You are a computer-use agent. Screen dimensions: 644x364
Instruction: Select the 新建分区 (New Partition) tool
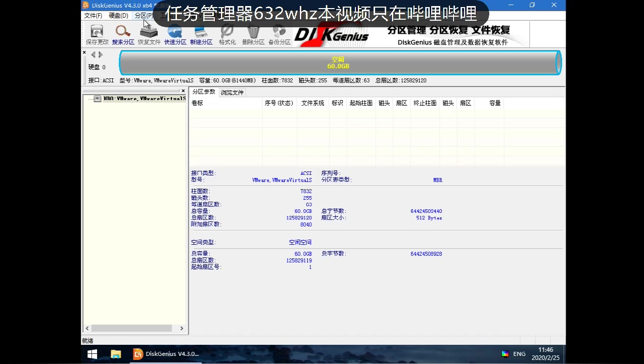tap(201, 34)
